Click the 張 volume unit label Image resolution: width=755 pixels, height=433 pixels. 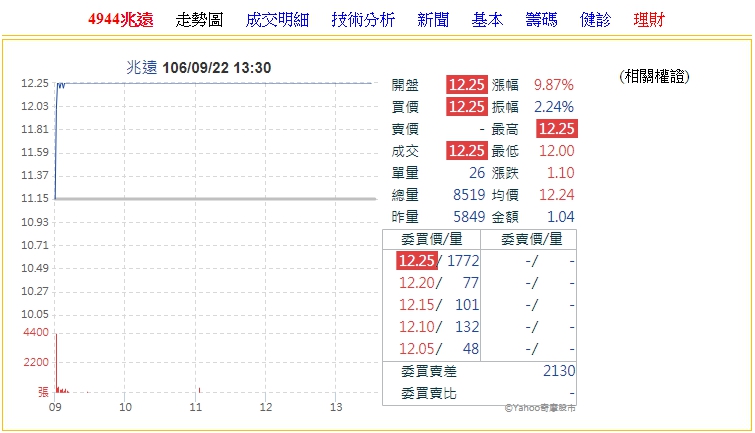pyautogui.click(x=43, y=392)
